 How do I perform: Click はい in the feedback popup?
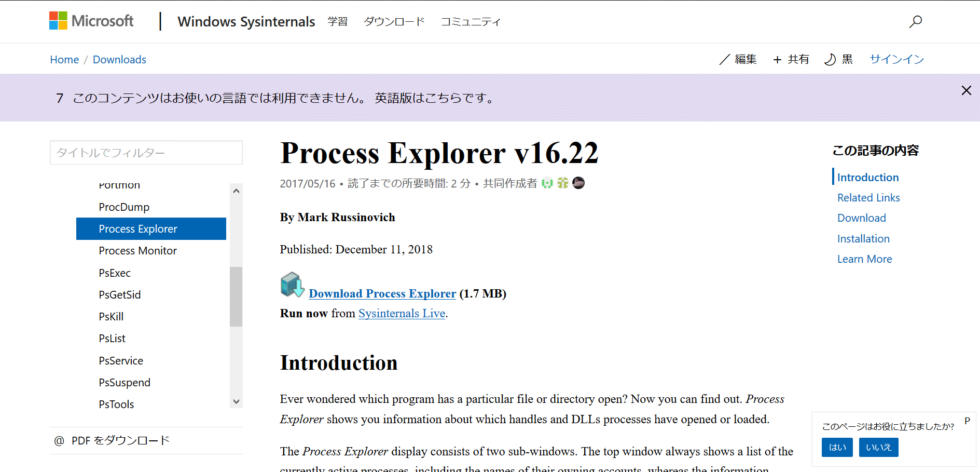pos(837,448)
